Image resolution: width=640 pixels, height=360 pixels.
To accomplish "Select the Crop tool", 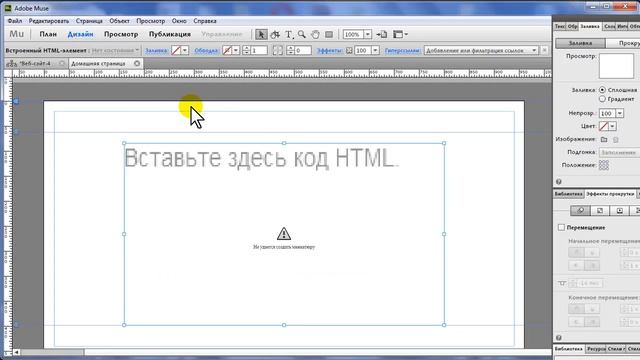I will click(275, 34).
